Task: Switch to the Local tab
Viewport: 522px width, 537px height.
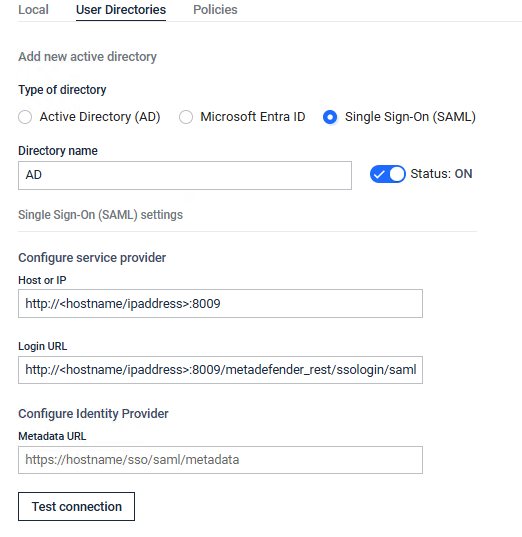Action: click(x=33, y=10)
